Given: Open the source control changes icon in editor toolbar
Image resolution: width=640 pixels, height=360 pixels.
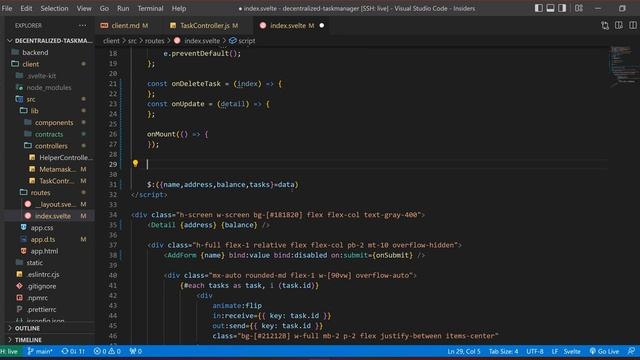Looking at the screenshot, I should (605, 25).
